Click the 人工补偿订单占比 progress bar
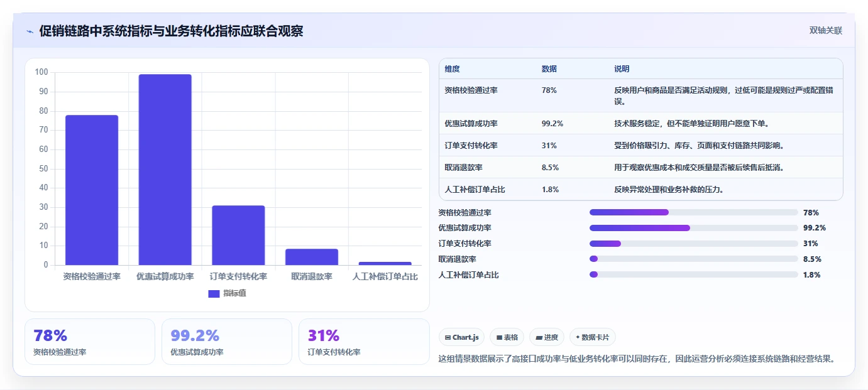This screenshot has height=390, width=868. click(x=694, y=274)
